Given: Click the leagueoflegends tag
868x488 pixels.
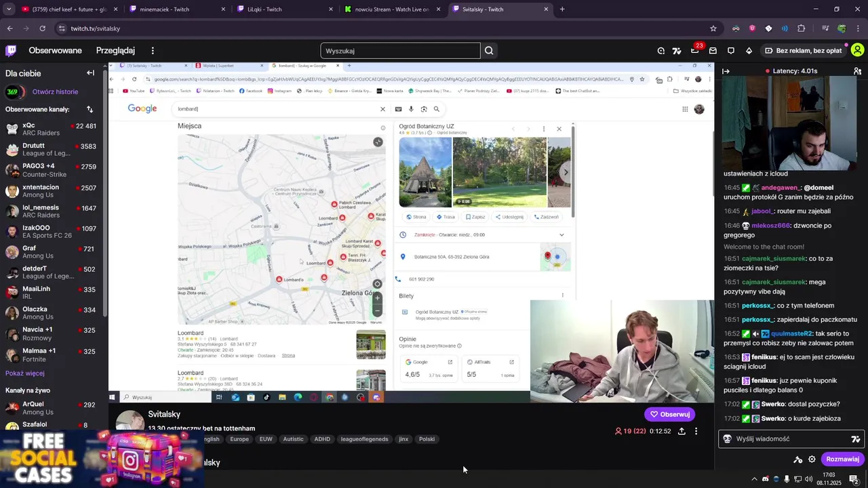Looking at the screenshot, I should 364,439.
